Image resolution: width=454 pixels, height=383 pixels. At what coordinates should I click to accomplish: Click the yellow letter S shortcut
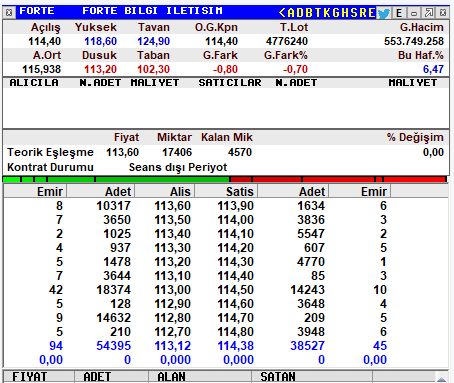point(354,13)
